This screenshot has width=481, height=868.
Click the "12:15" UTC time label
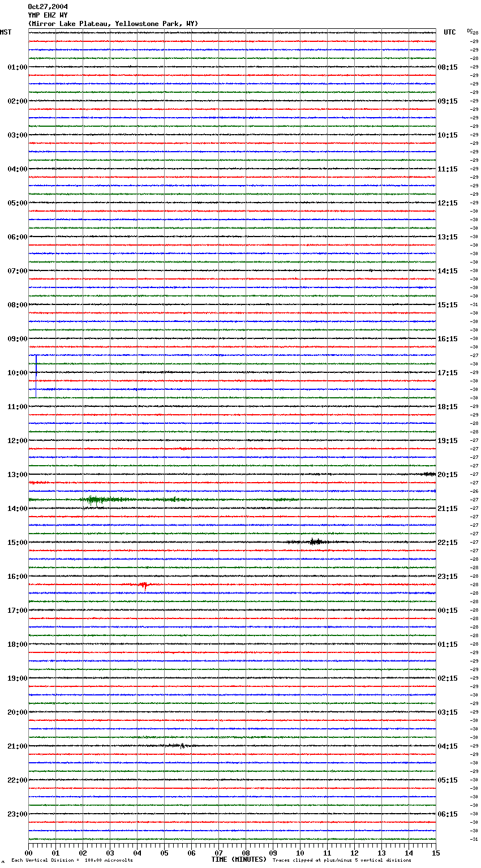click(448, 203)
